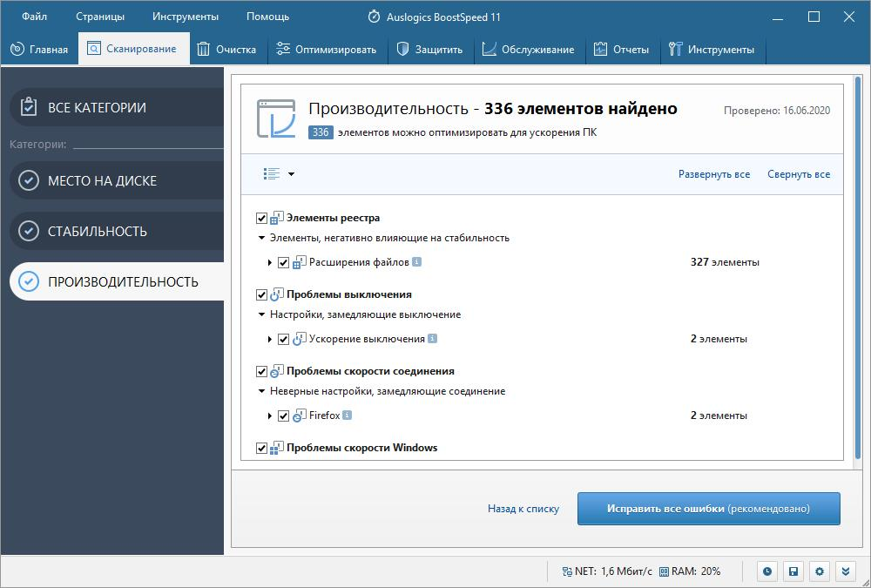
Task: Switch to the Инструменты tab with wrench icon
Action: coord(712,49)
